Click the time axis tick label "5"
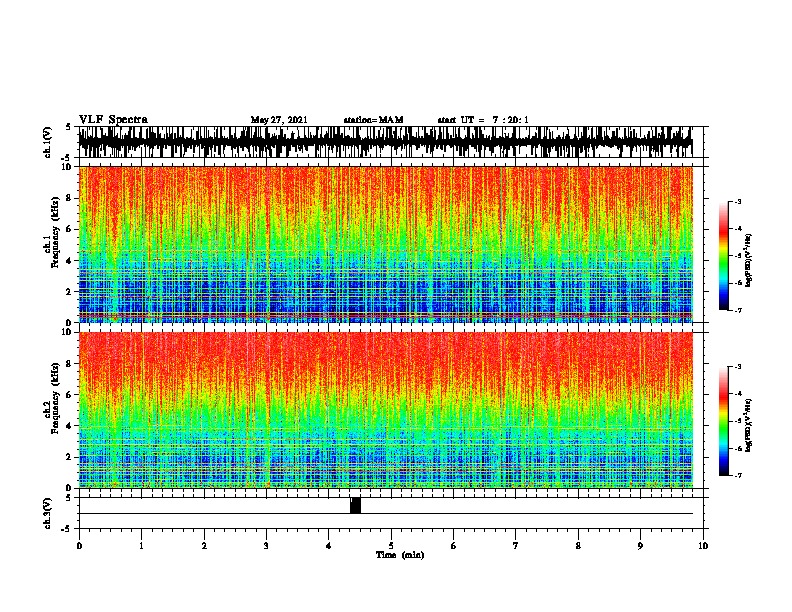Screen dimensions: 792x612 pos(391,546)
